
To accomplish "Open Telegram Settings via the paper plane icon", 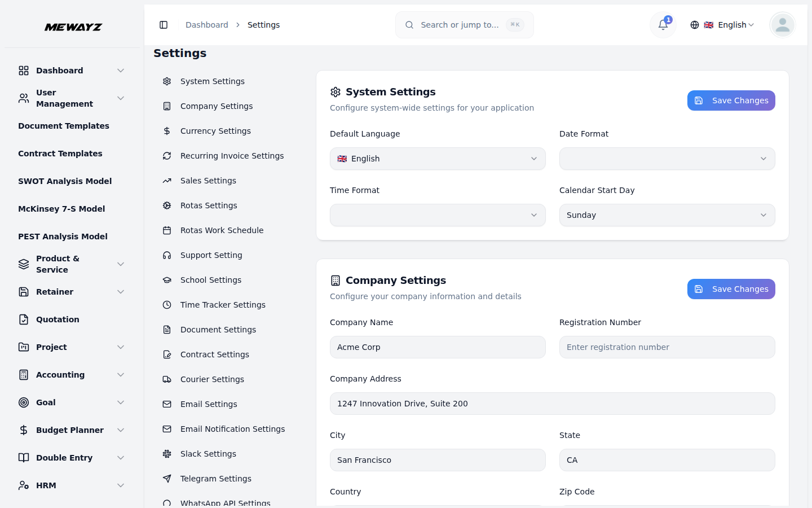I will [167, 478].
